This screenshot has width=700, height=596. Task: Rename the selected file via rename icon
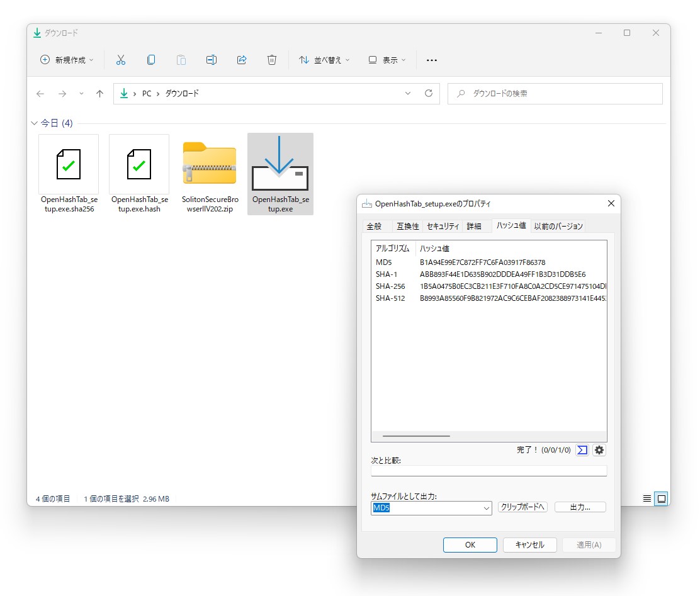[x=212, y=59]
